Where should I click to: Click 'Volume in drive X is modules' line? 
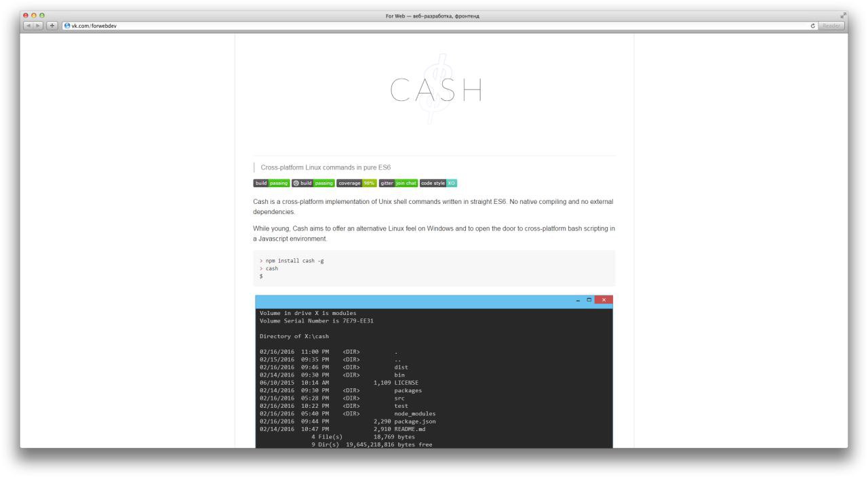click(308, 313)
